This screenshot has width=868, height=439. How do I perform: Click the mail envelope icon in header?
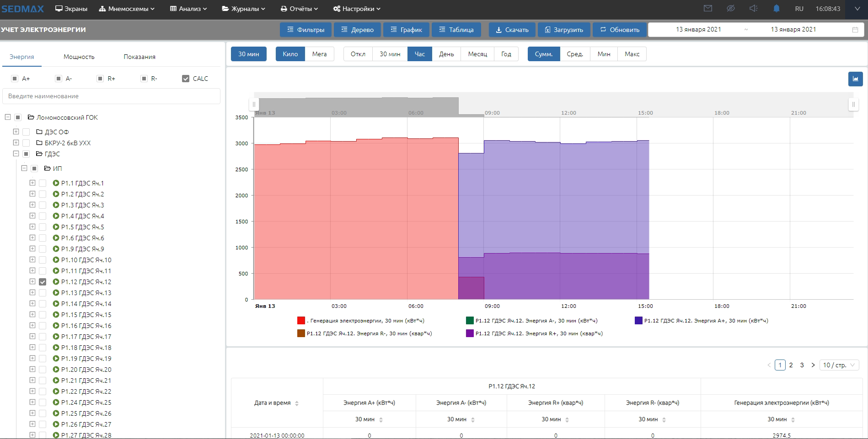(708, 9)
